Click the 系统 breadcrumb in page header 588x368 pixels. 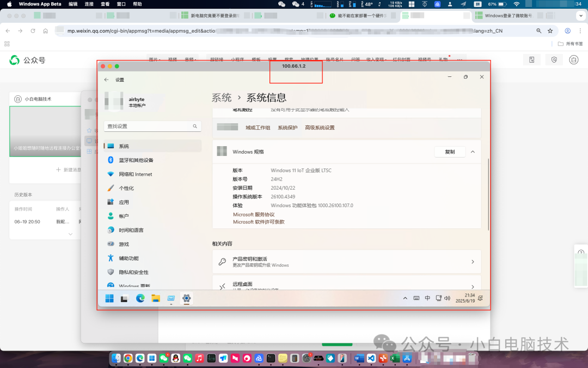tap(222, 98)
